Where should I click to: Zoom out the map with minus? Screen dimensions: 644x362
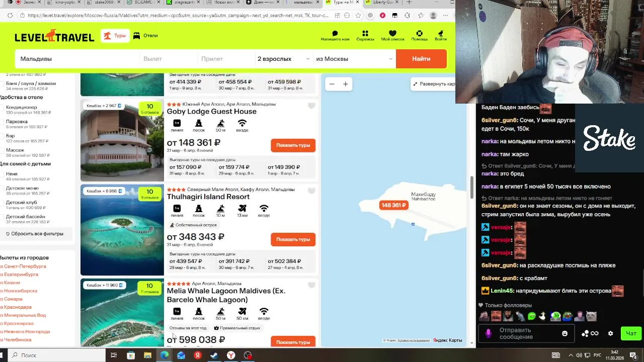point(332,84)
